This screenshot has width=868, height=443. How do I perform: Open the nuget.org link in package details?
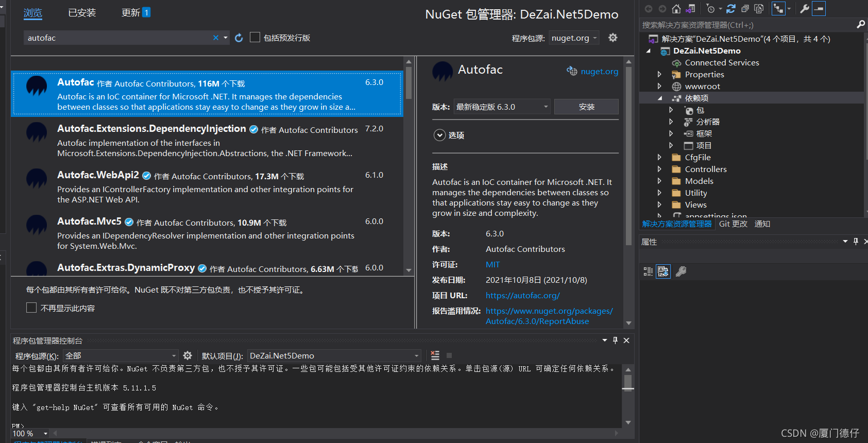pyautogui.click(x=599, y=71)
